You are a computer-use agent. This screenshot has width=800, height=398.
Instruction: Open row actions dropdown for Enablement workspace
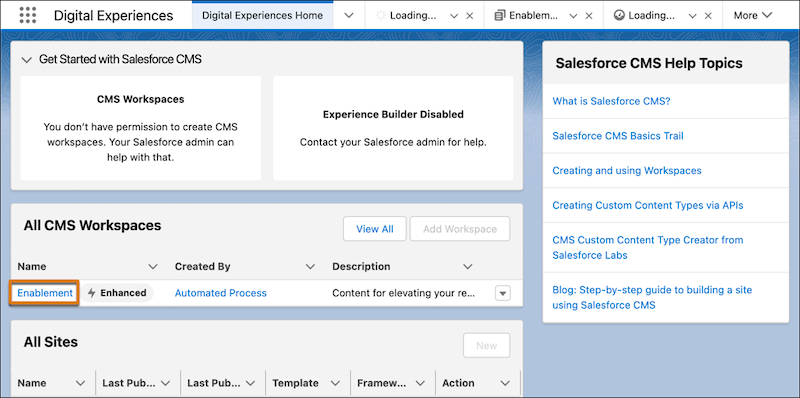[503, 293]
